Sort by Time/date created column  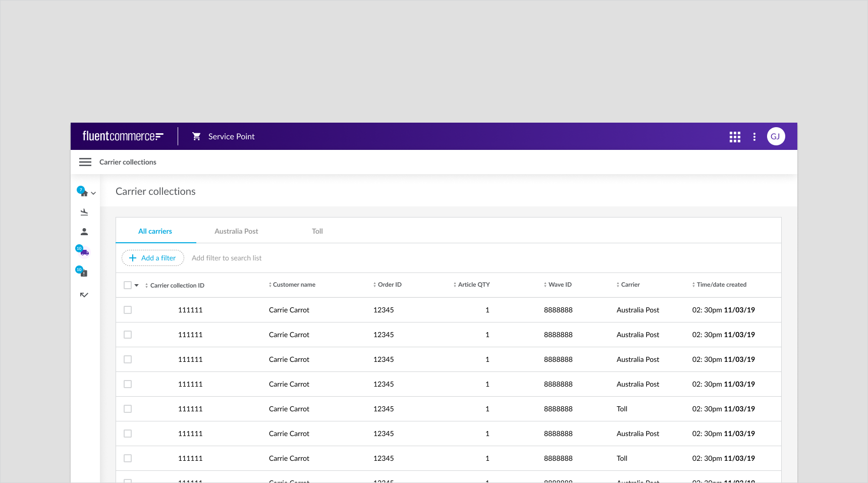pyautogui.click(x=721, y=285)
